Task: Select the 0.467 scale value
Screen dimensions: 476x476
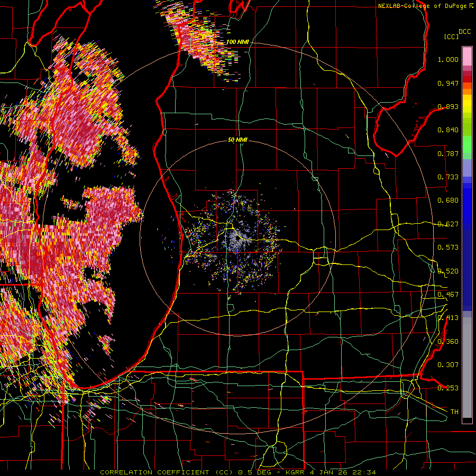Action: tap(448, 295)
